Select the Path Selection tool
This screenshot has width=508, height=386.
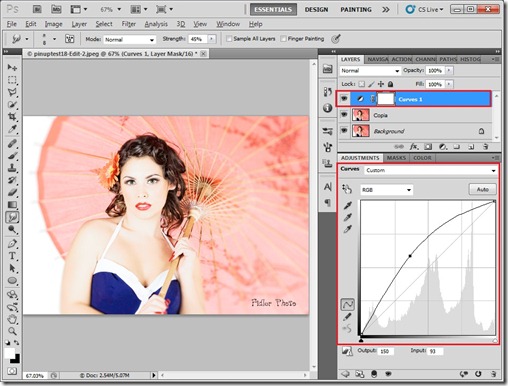[x=12, y=268]
